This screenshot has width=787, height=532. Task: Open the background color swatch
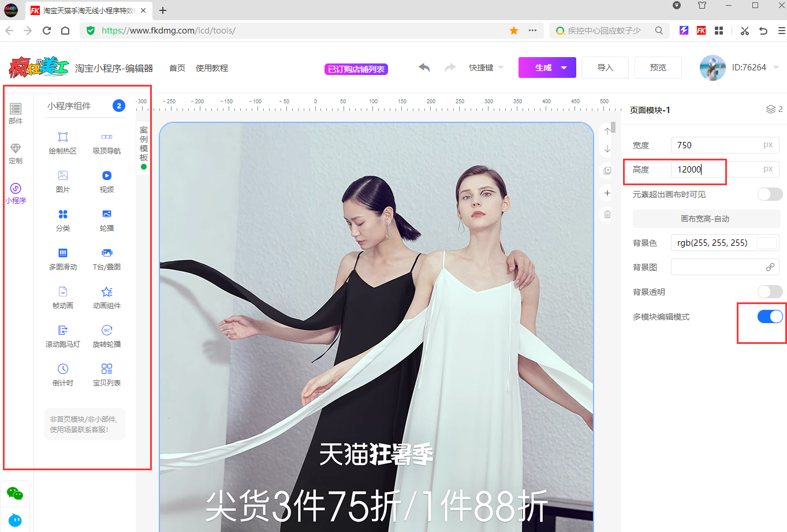[766, 243]
